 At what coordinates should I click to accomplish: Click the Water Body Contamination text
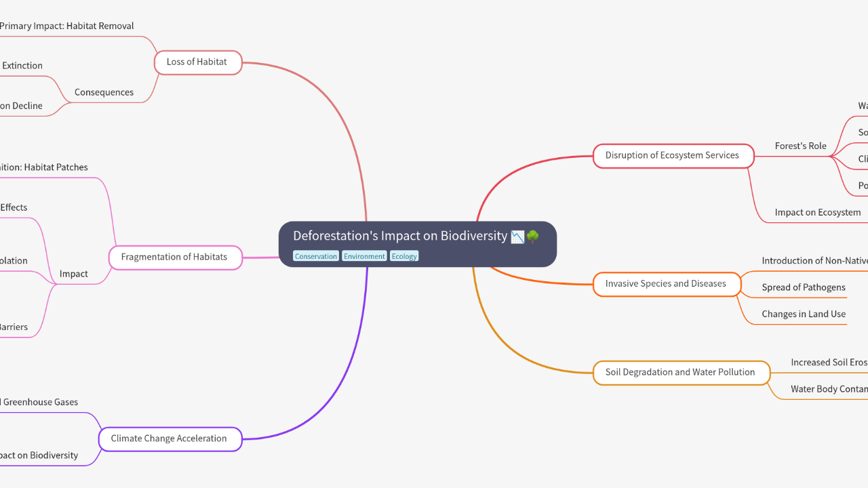coord(829,389)
